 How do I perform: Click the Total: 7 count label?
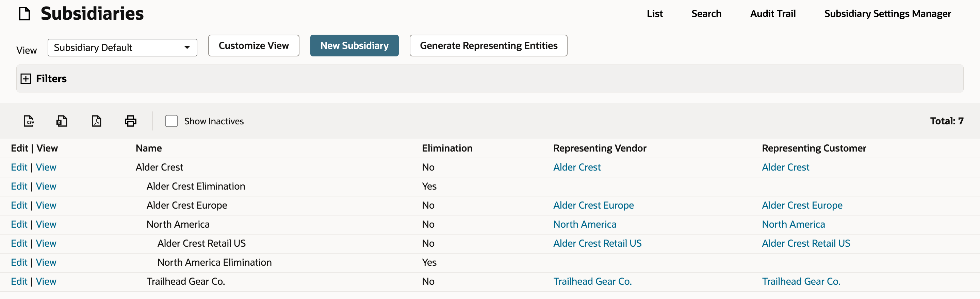[947, 121]
